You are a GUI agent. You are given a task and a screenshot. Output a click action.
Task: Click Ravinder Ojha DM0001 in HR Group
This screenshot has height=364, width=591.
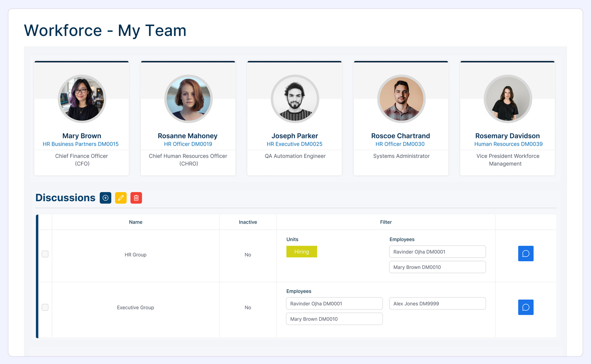(x=437, y=252)
